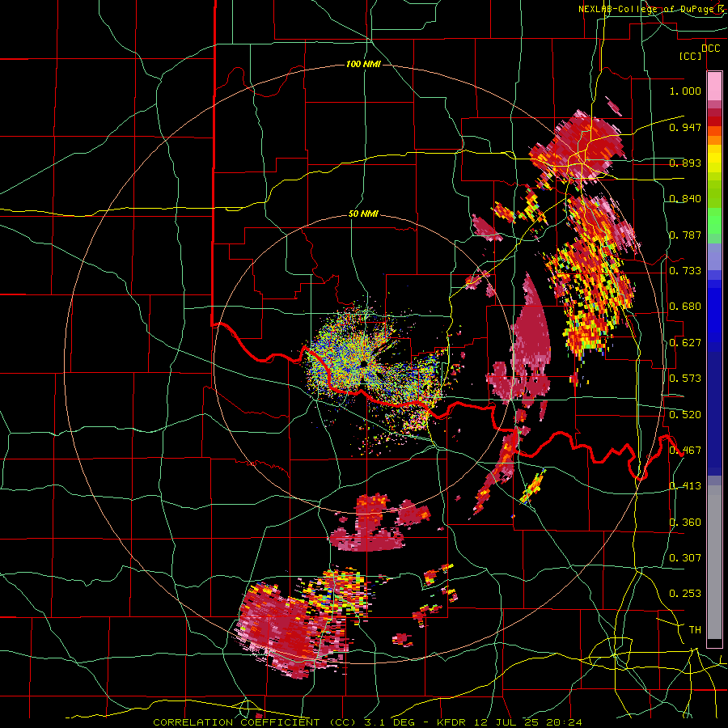Pick the bright green segment of color bar

pos(714,221)
